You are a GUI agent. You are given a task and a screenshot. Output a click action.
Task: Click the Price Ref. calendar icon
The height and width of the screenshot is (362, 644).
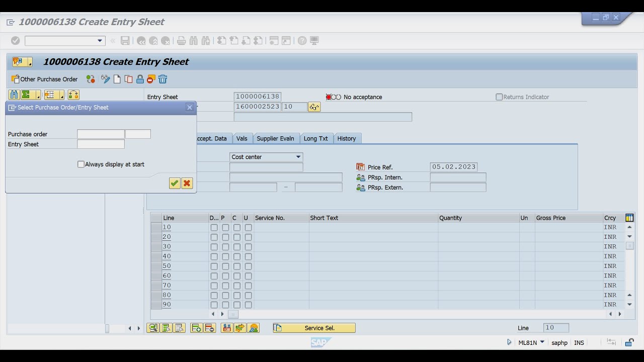pyautogui.click(x=360, y=167)
